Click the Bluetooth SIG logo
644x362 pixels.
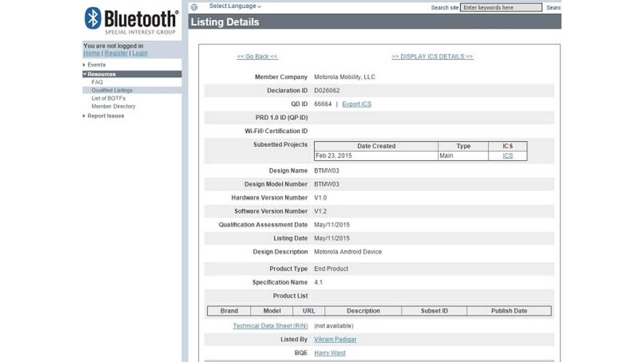[131, 21]
